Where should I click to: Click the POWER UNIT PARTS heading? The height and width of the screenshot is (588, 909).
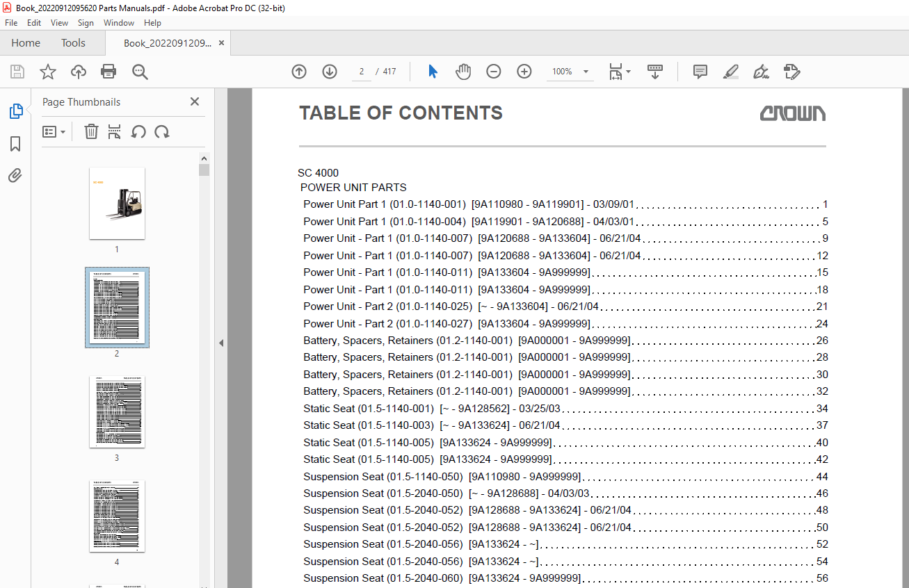coord(353,188)
